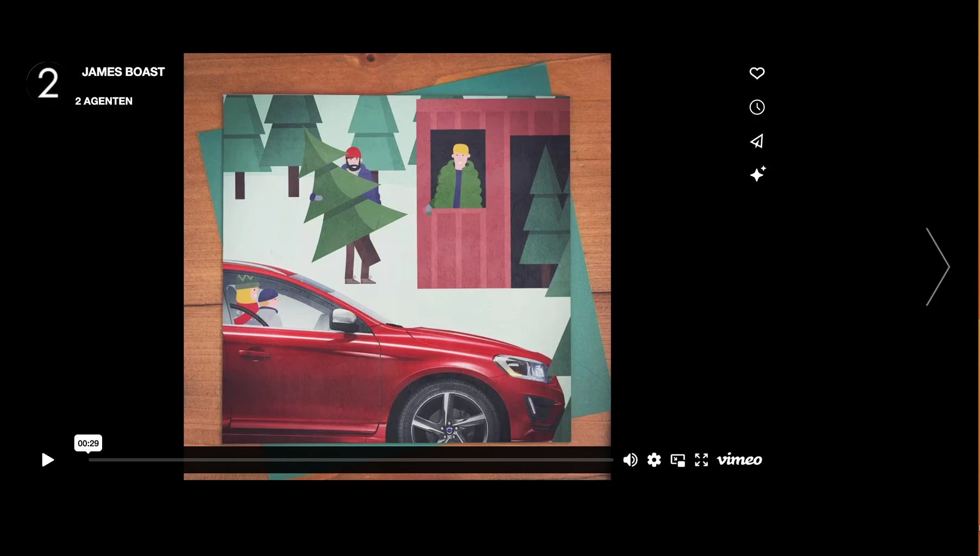Go to next slide arrow

coord(938,267)
